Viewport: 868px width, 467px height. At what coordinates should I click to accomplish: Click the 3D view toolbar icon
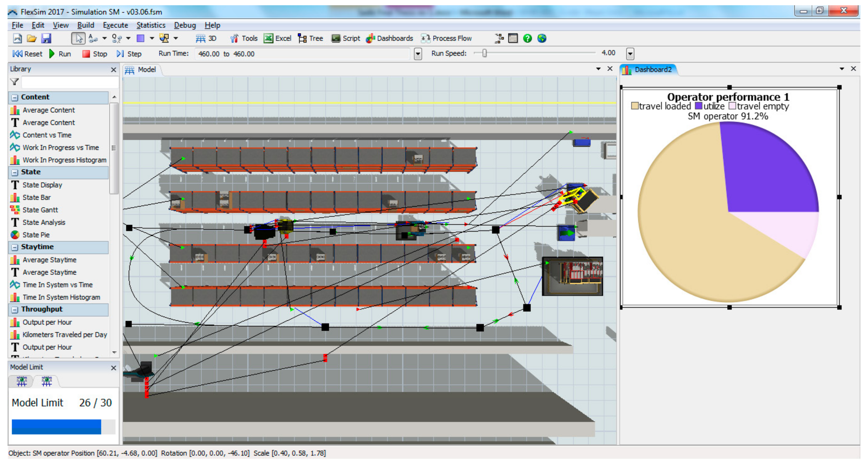(x=206, y=38)
